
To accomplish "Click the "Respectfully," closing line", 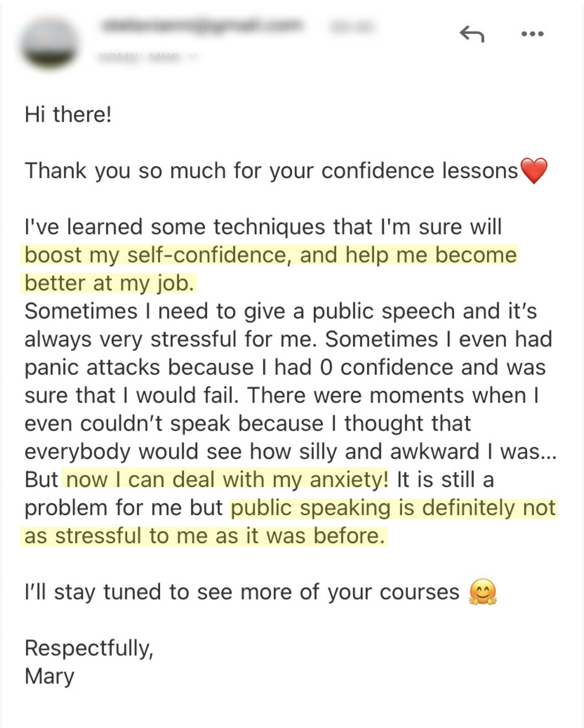I will [89, 648].
